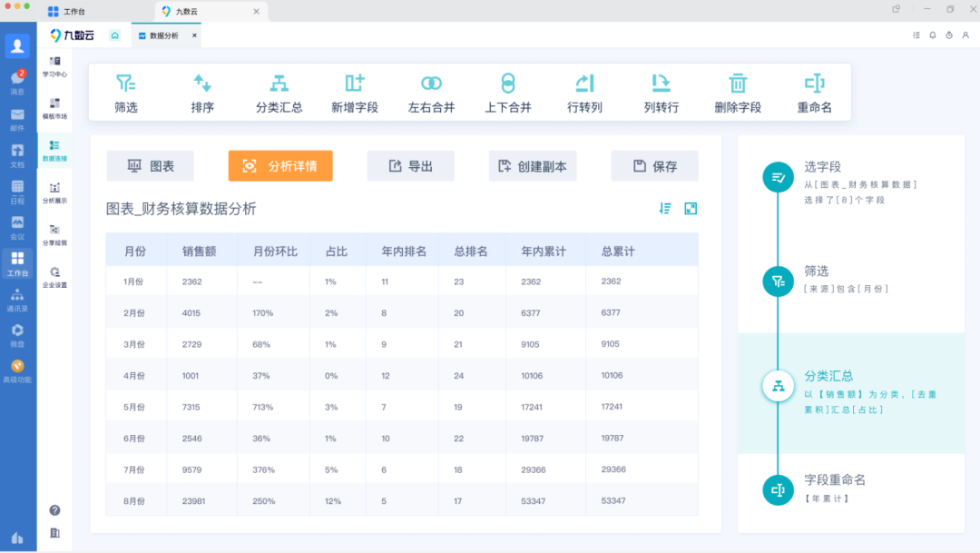The height and width of the screenshot is (553, 980).
Task: Switch to the 工作台 window tab
Action: 73,11
